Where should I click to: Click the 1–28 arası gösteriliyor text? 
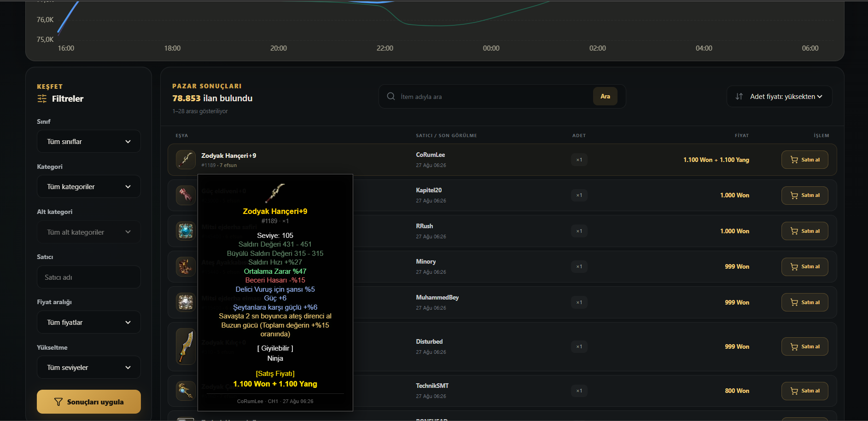point(200,111)
